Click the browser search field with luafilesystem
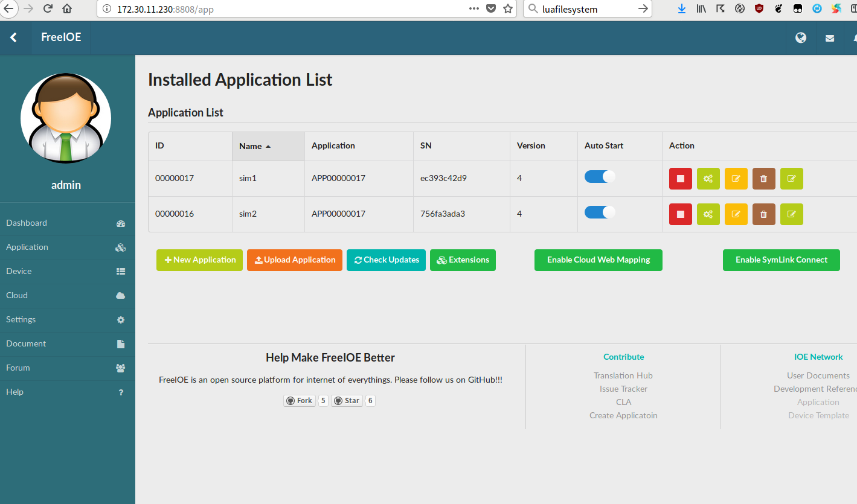857x504 pixels. click(x=580, y=9)
